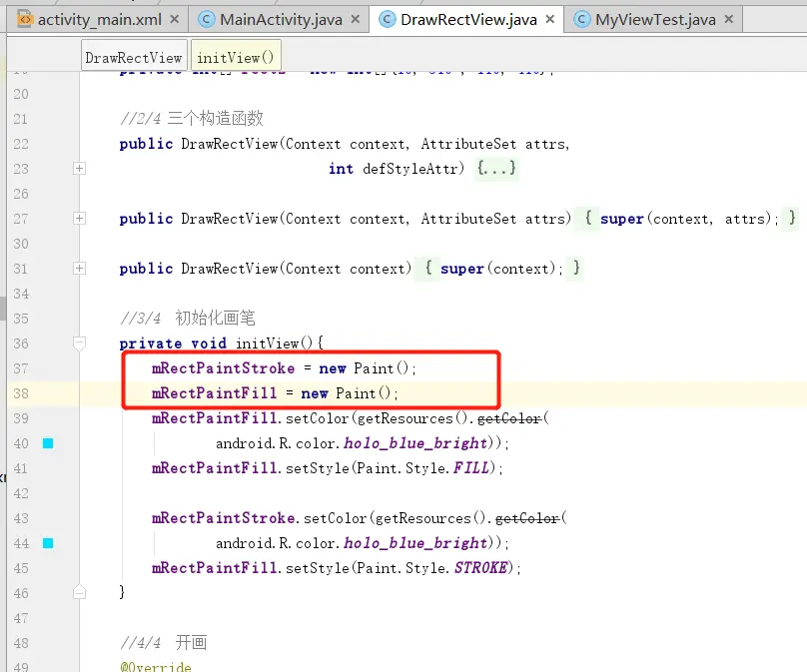The height and width of the screenshot is (672, 807).
Task: Click the comment //4/4 开画
Action: [163, 643]
